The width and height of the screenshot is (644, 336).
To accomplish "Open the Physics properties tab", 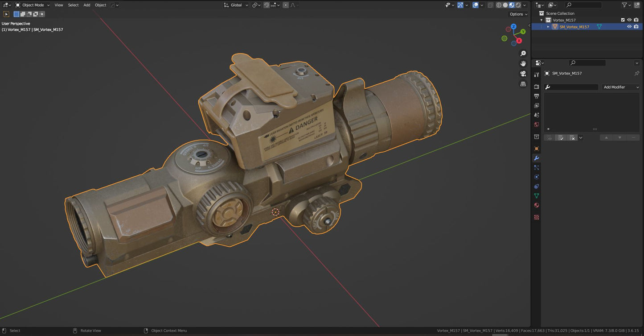I will click(x=537, y=177).
